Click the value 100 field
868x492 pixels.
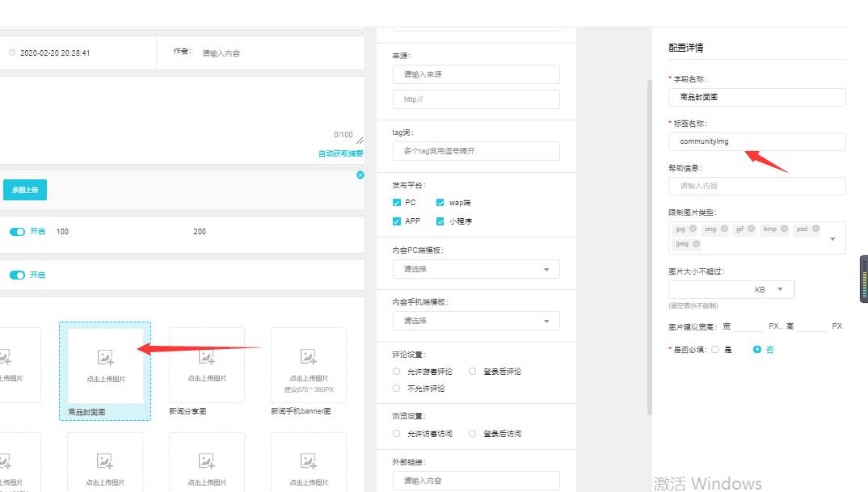pos(62,231)
